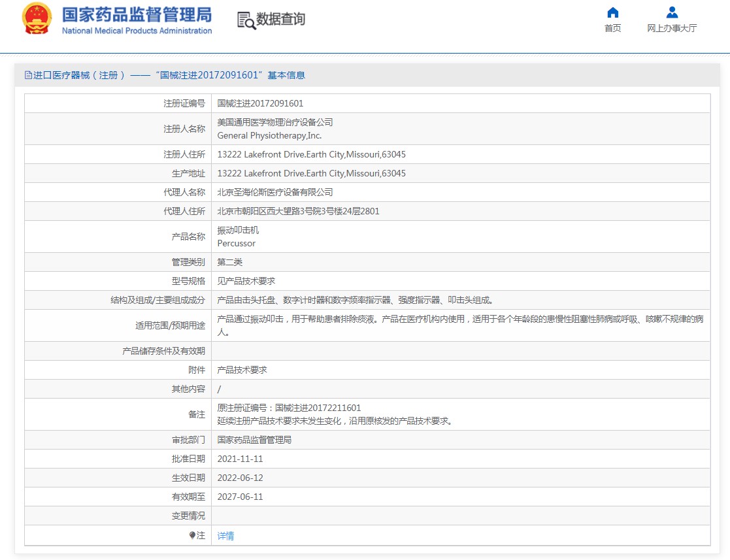Click the 产品通过振动叩击 intended use text
The height and width of the screenshot is (560, 730).
[x=461, y=325]
